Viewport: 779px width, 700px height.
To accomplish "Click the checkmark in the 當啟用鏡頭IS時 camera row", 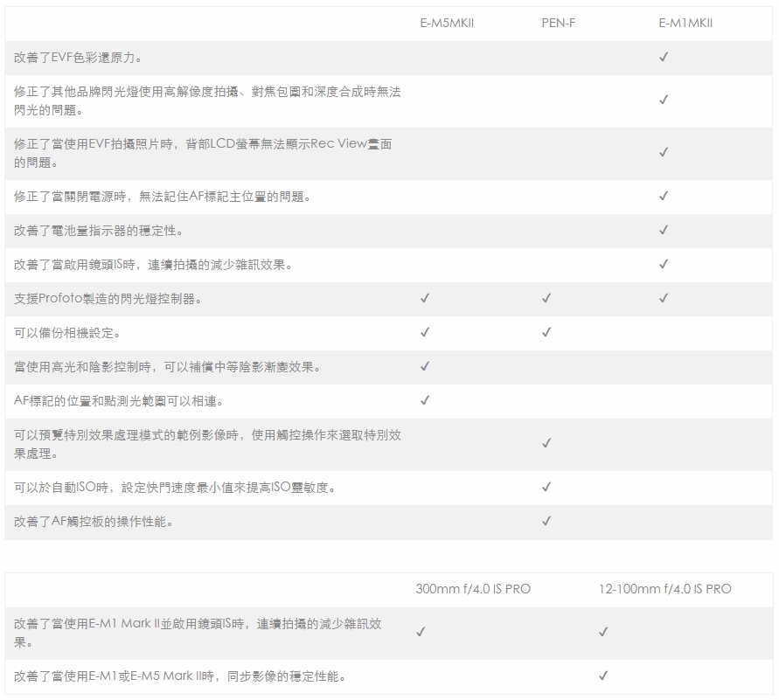I will coord(664,264).
